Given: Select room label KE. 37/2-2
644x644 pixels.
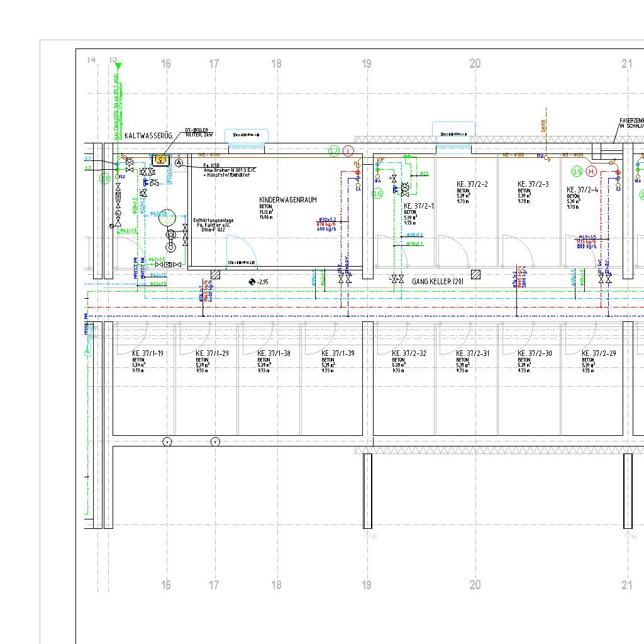Looking at the screenshot, I should click(x=472, y=184).
